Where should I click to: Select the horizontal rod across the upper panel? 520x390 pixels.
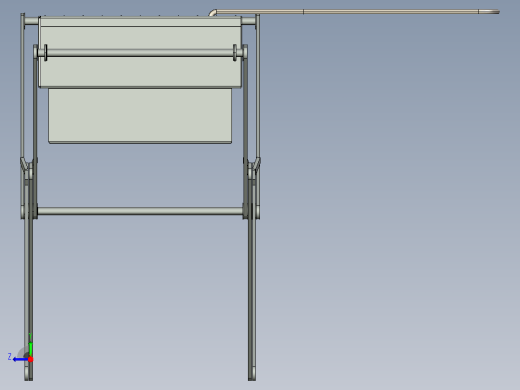[x=140, y=53]
